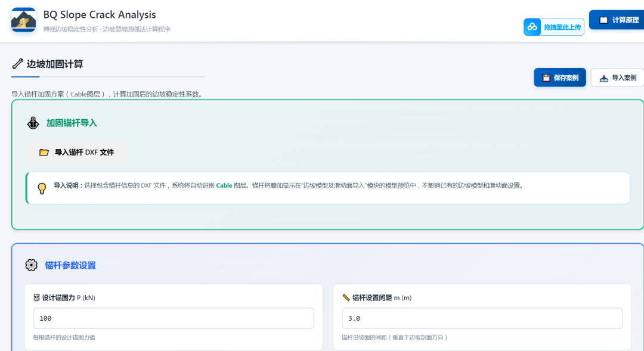This screenshot has height=351, width=644.
Task: Click the floppy disk icon on 保存案例
Action: point(546,78)
